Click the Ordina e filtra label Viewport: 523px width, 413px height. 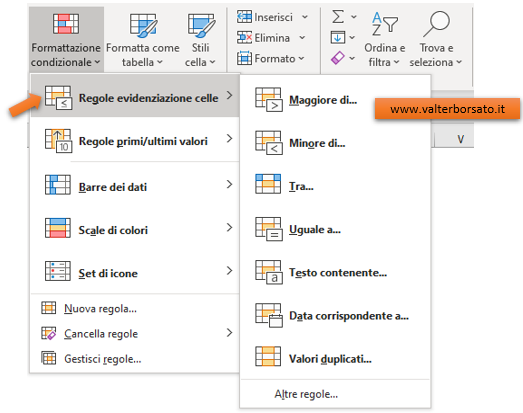point(385,55)
